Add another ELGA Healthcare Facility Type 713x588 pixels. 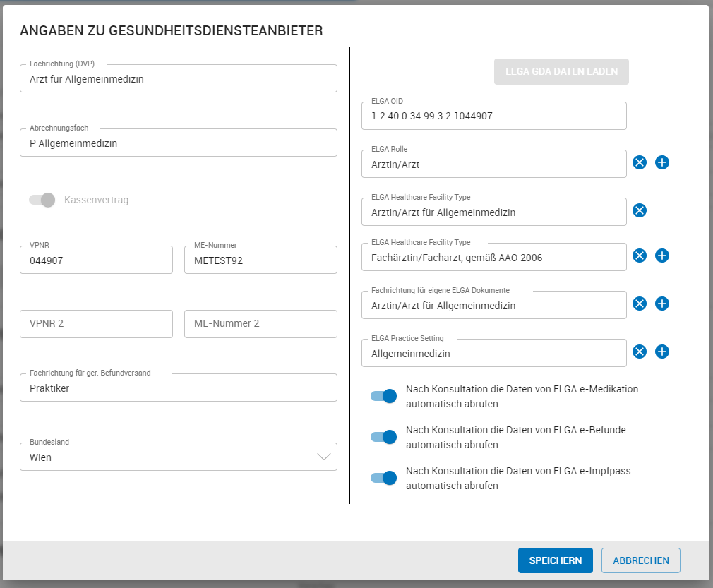(662, 256)
